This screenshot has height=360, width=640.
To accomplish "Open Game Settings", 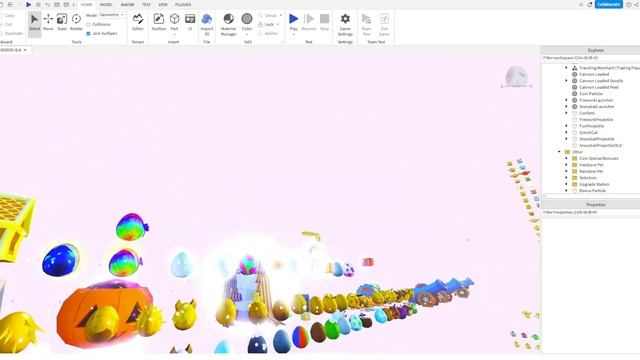I will (x=345, y=24).
